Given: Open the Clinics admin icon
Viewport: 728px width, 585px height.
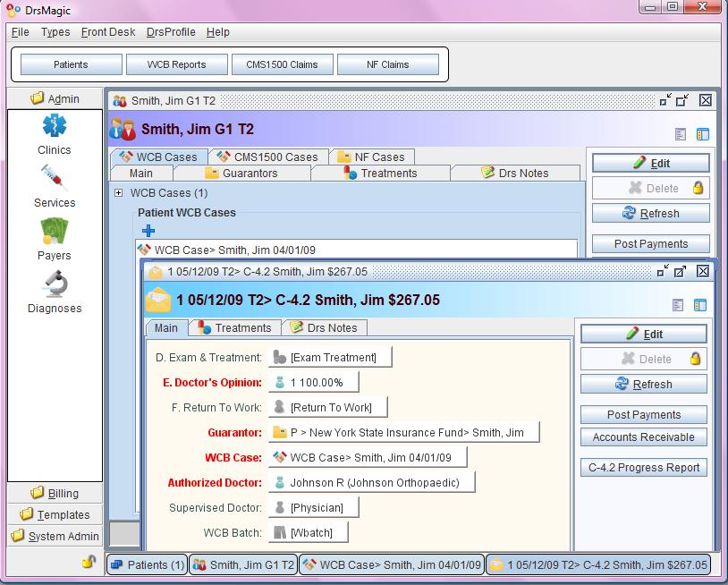Looking at the screenshot, I should pyautogui.click(x=55, y=126).
